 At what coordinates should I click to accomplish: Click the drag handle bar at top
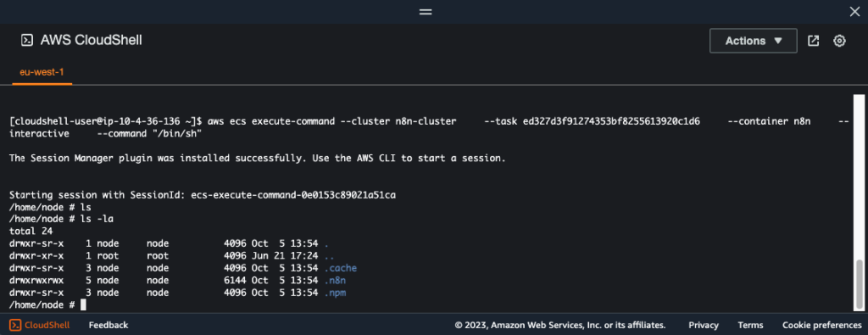pos(426,12)
